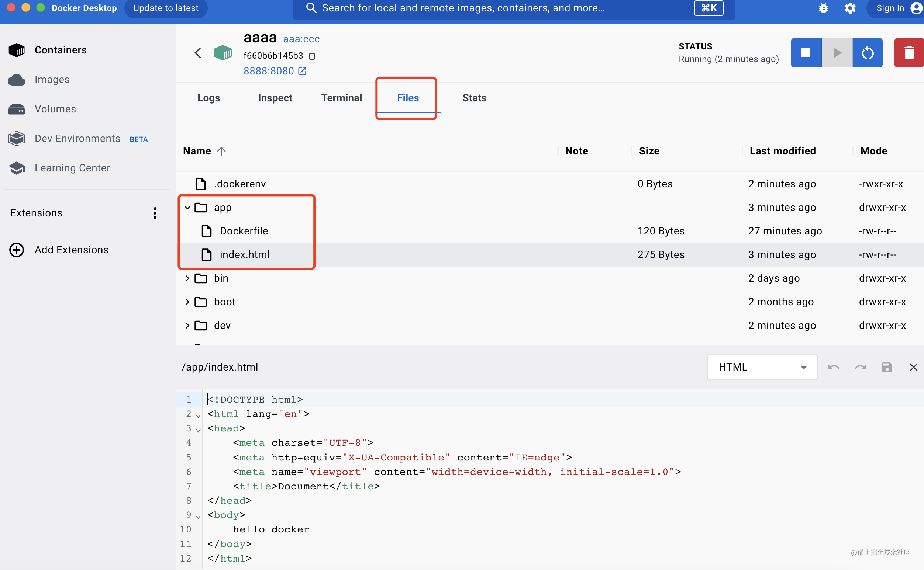Click the Update to latest button
924x570 pixels.
click(x=166, y=8)
